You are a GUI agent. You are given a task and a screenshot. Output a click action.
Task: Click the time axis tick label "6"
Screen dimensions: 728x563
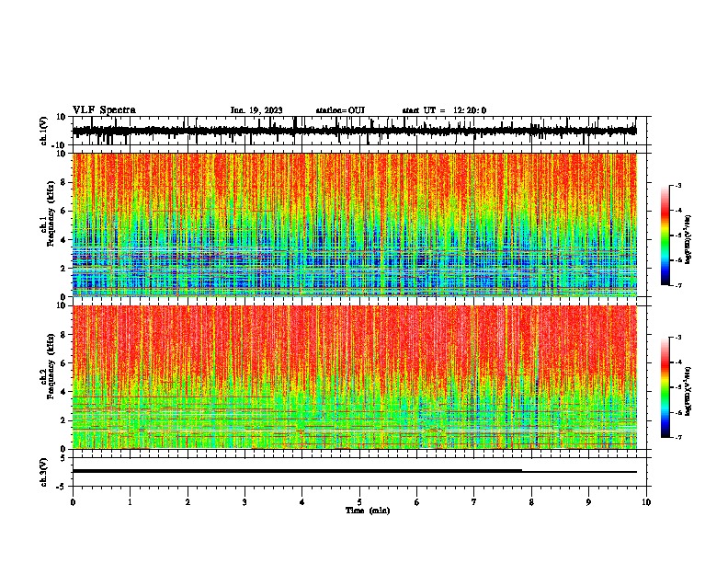(x=417, y=502)
